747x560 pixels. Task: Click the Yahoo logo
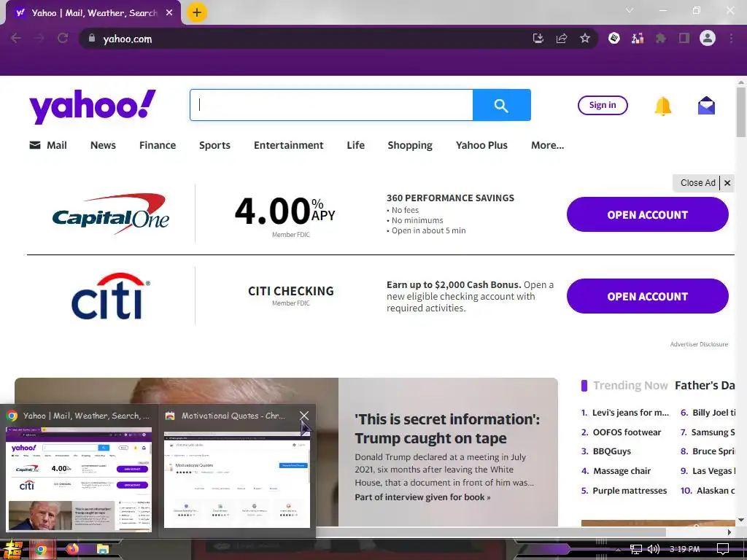pyautogui.click(x=93, y=106)
